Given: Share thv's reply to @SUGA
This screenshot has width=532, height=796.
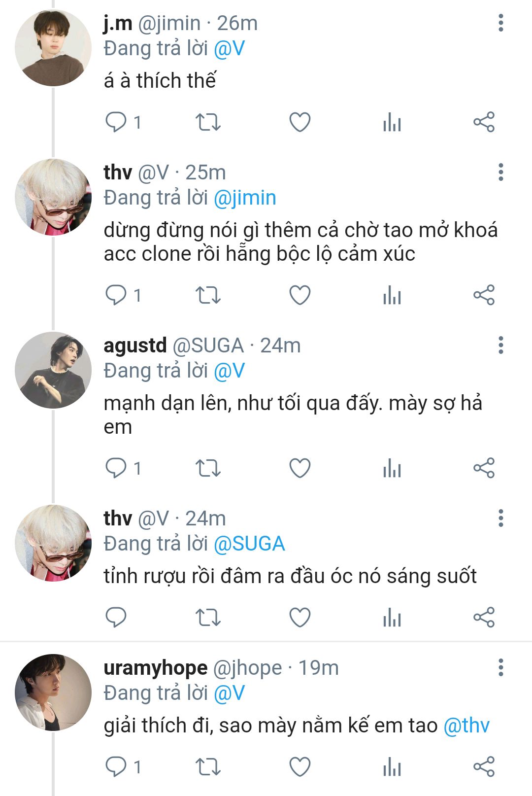Looking at the screenshot, I should point(484,617).
